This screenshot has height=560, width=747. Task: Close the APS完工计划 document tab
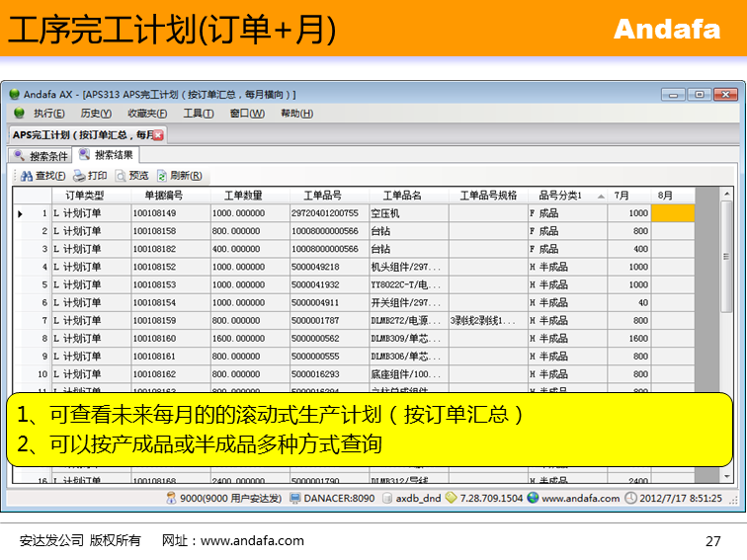[x=158, y=134]
